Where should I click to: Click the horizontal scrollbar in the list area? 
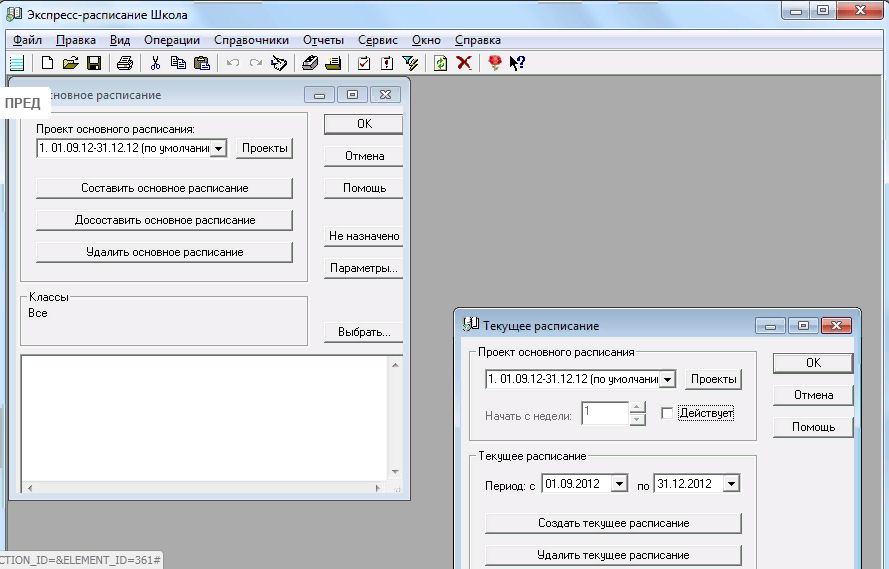point(205,488)
